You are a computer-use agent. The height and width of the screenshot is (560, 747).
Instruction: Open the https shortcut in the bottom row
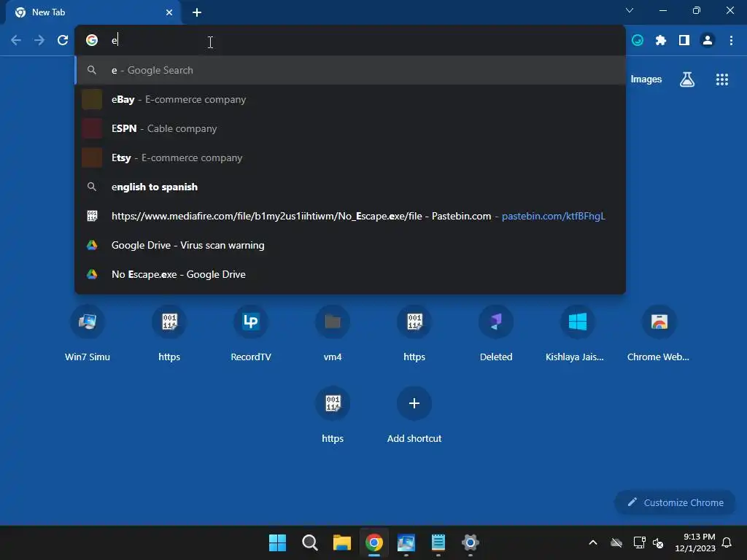[333, 414]
